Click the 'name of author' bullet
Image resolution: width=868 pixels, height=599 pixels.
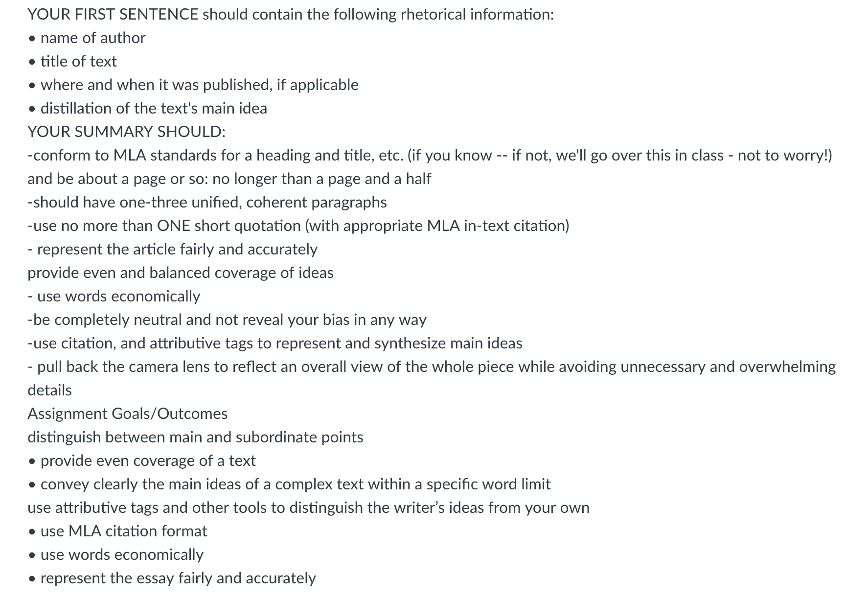pos(87,38)
